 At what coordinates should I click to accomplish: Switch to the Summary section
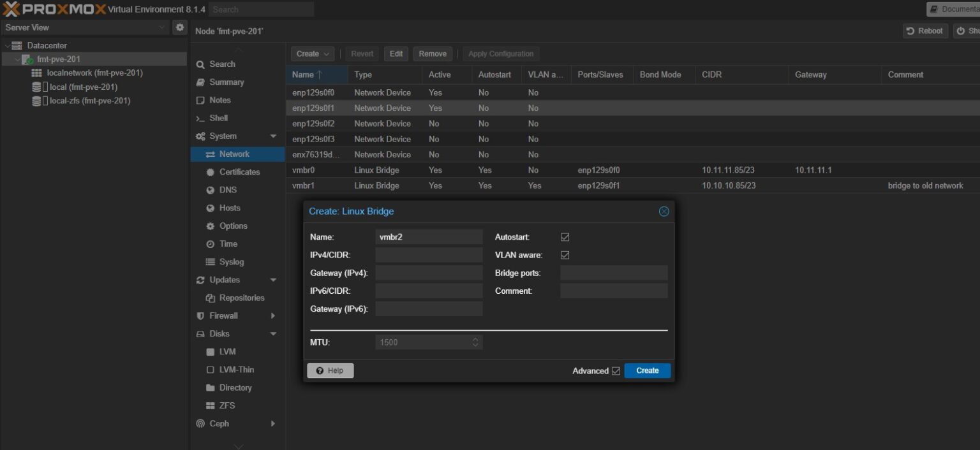point(226,82)
